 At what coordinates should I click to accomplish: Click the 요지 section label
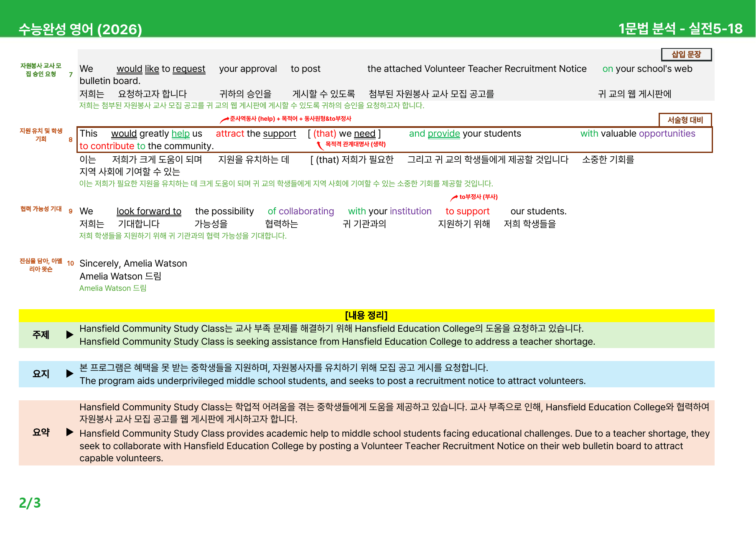tap(41, 374)
